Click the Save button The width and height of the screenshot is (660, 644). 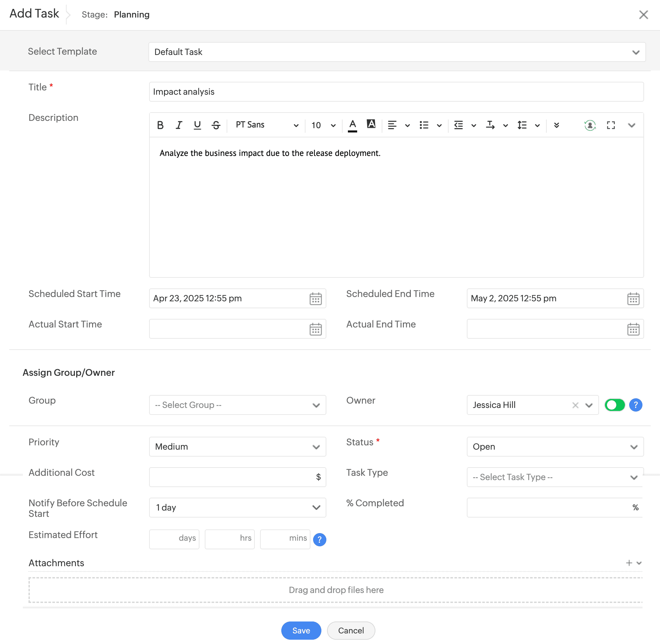(301, 630)
